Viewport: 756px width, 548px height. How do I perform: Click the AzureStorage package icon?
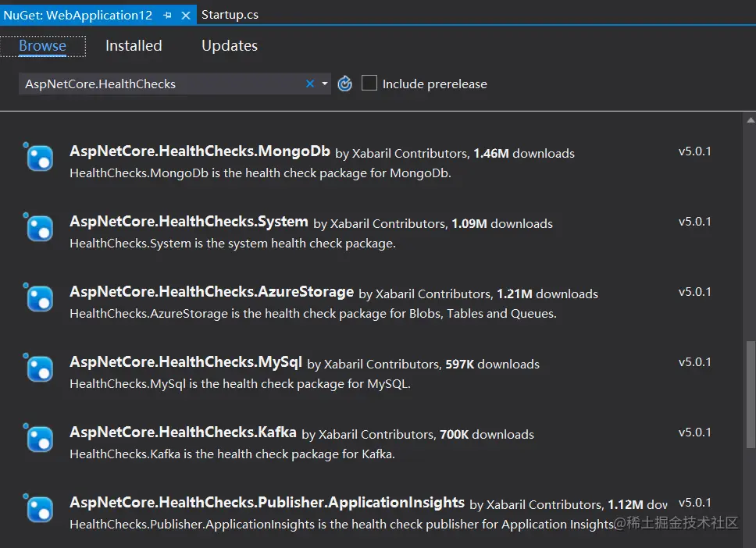pos(38,298)
